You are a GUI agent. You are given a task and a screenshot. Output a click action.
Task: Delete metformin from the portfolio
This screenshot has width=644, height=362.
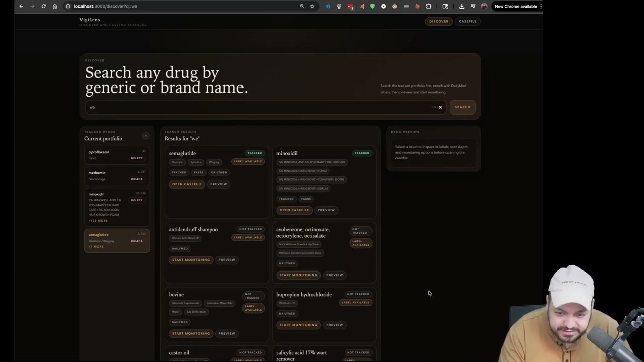point(137,179)
